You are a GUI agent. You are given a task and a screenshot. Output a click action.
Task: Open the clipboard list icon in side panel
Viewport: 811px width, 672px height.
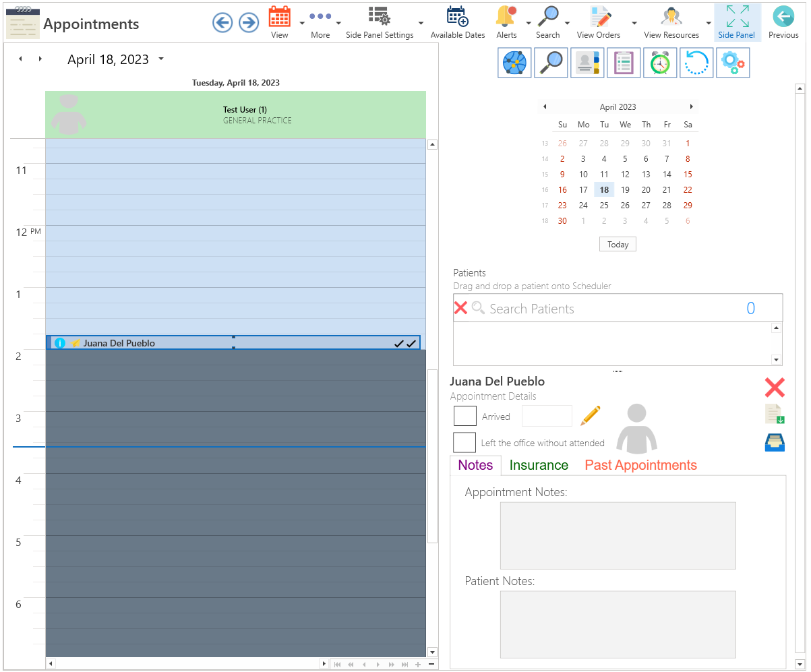(624, 63)
